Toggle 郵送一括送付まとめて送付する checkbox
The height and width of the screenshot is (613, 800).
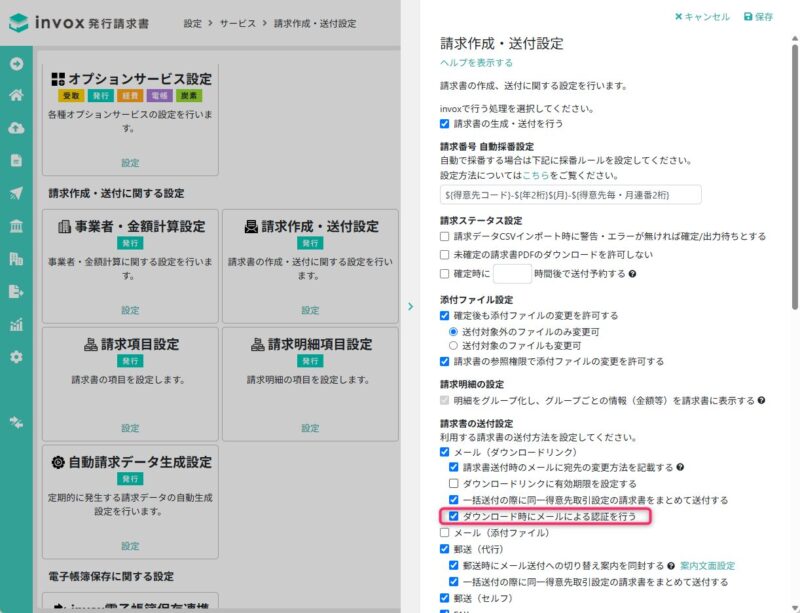tap(454, 581)
